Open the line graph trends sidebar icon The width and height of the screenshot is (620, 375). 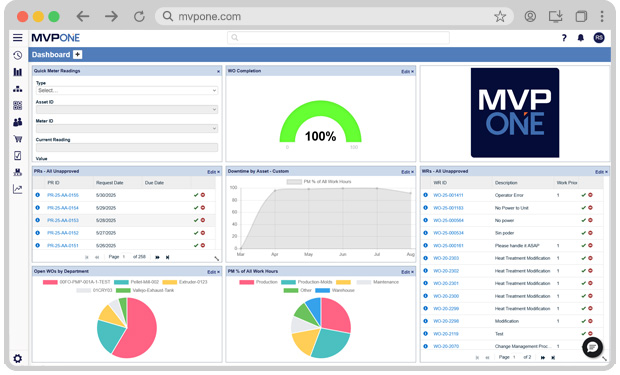pos(17,189)
